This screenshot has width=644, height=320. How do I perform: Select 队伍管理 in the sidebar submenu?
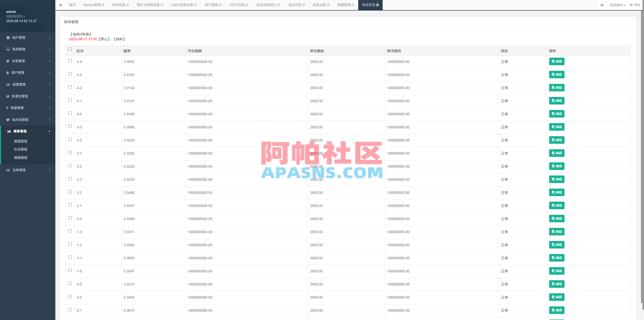click(x=21, y=149)
